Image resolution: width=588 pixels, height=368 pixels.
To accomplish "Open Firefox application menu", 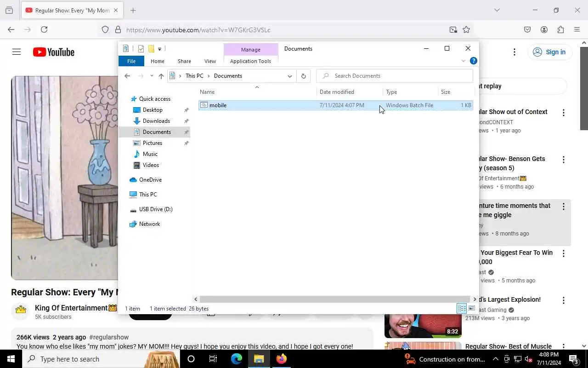I will pos(577,29).
